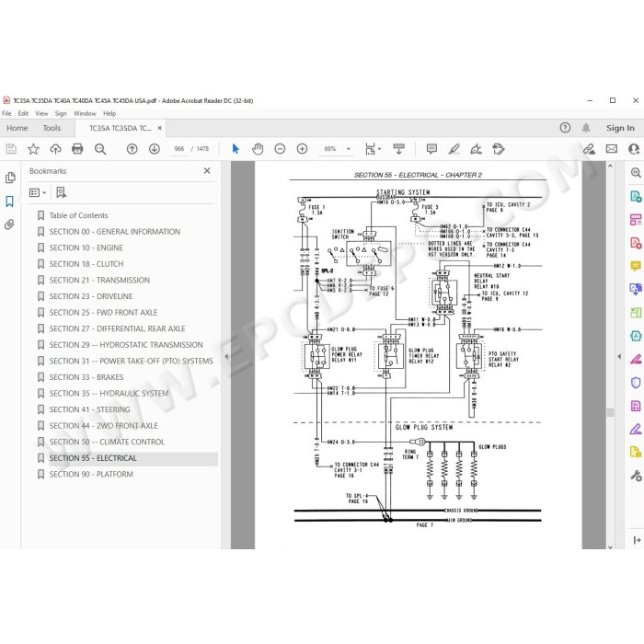Viewport: 644px width, 644px height.
Task: Collapse the left navigation pane arrow
Action: [x=226, y=357]
